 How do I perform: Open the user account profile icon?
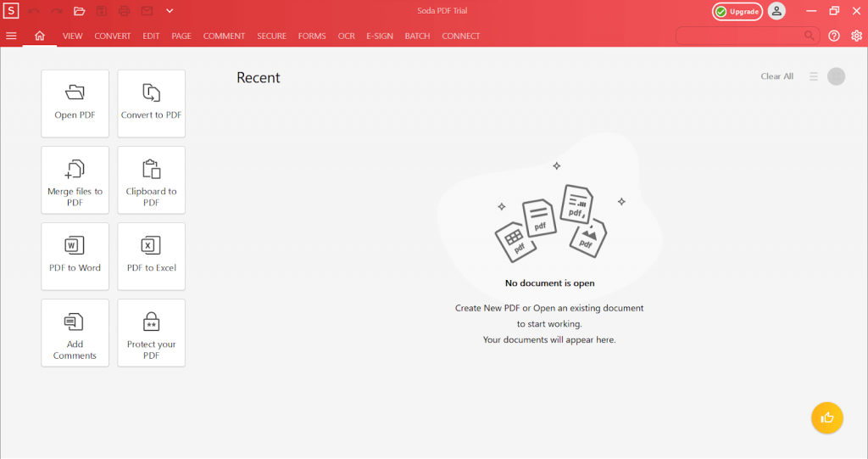point(776,11)
